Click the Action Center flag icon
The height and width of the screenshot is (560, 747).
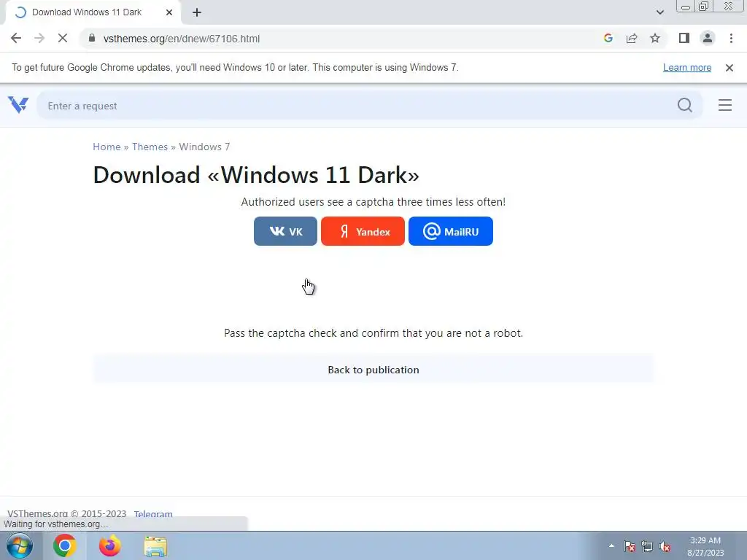pyautogui.click(x=630, y=546)
